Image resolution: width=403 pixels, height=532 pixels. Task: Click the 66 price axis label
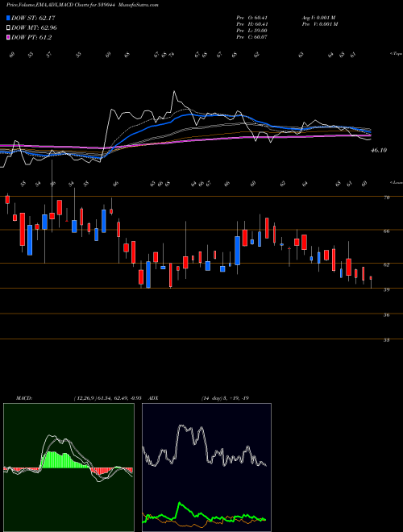tap(386, 231)
